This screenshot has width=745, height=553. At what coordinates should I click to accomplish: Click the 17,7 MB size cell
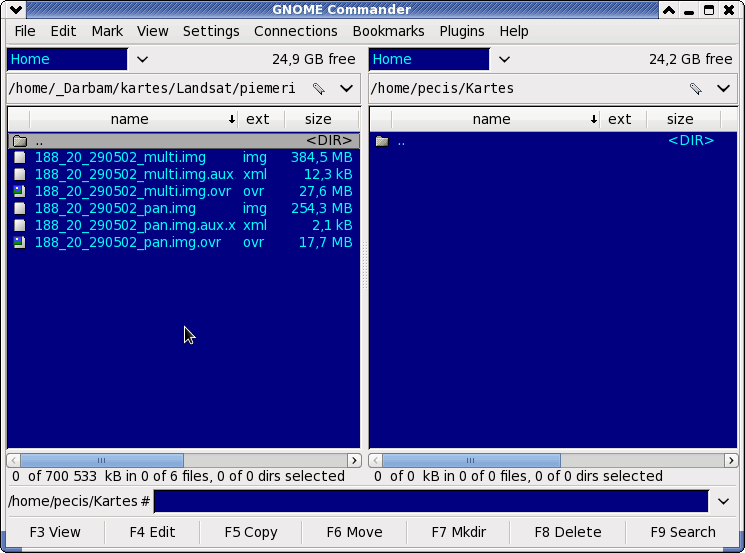point(326,243)
